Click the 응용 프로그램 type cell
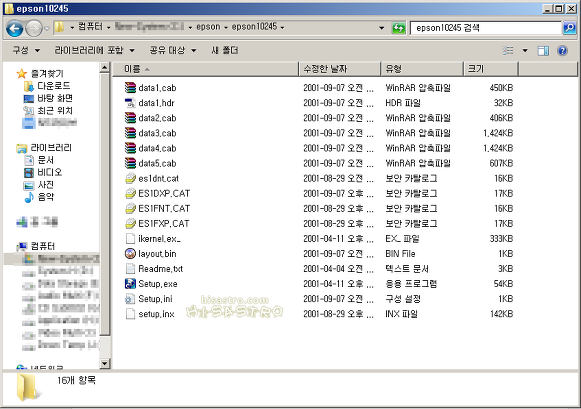The height and width of the screenshot is (409, 581). 411,284
